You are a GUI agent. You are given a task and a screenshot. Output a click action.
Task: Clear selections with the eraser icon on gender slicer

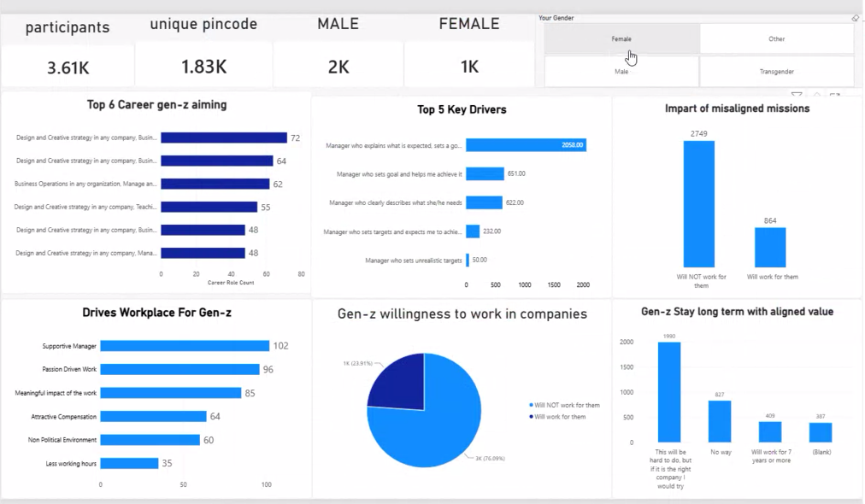[855, 18]
